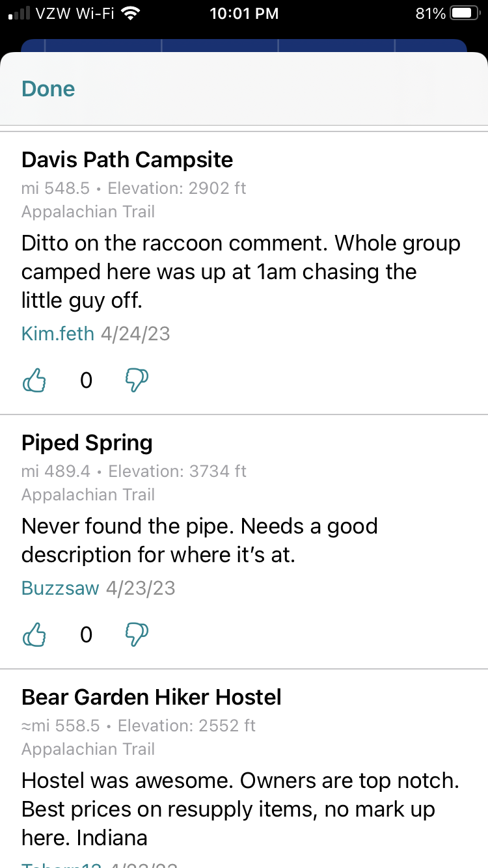
Task: Tap the mi 489.4 elevation details
Action: pos(134,471)
